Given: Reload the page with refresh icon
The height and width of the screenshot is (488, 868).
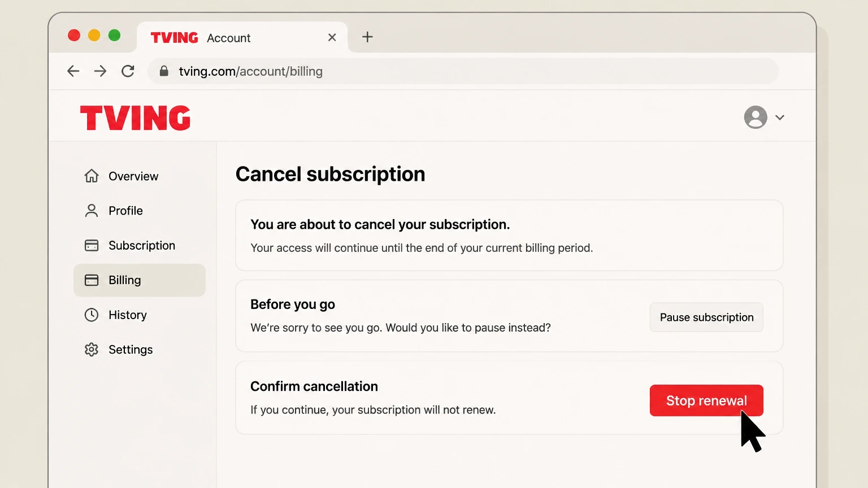Looking at the screenshot, I should pyautogui.click(x=128, y=71).
